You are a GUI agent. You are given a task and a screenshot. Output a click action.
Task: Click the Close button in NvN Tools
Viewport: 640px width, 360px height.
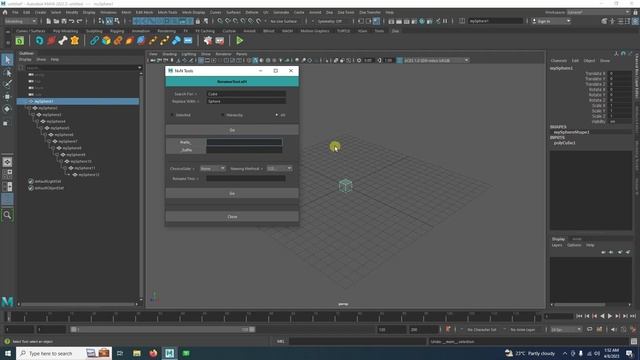(x=232, y=216)
